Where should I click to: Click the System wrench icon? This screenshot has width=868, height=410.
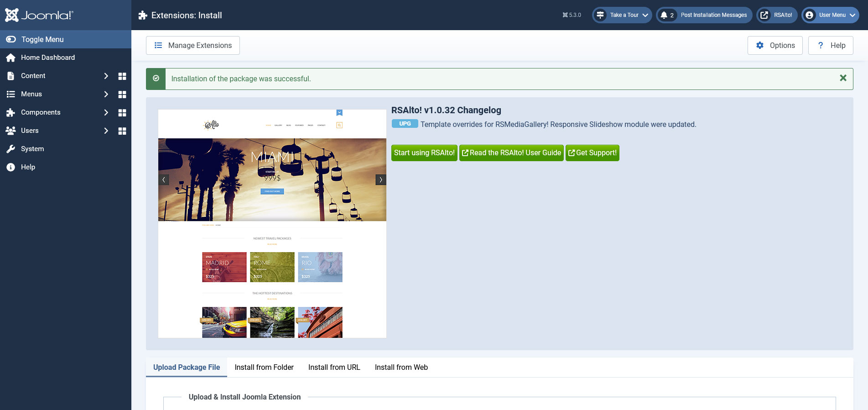[10, 149]
